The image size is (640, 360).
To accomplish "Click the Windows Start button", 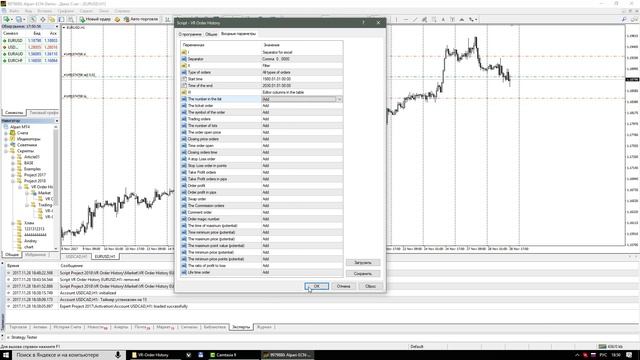I will click(6, 355).
